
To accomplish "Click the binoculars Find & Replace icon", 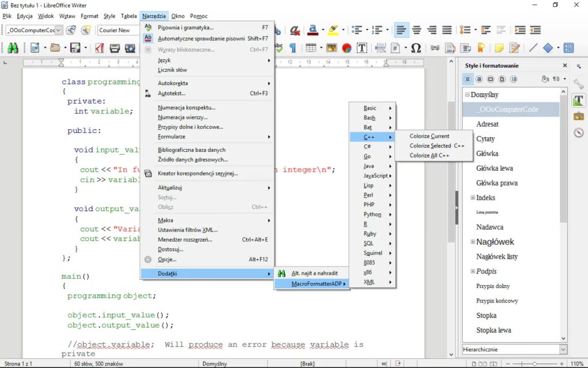I will (x=13, y=48).
